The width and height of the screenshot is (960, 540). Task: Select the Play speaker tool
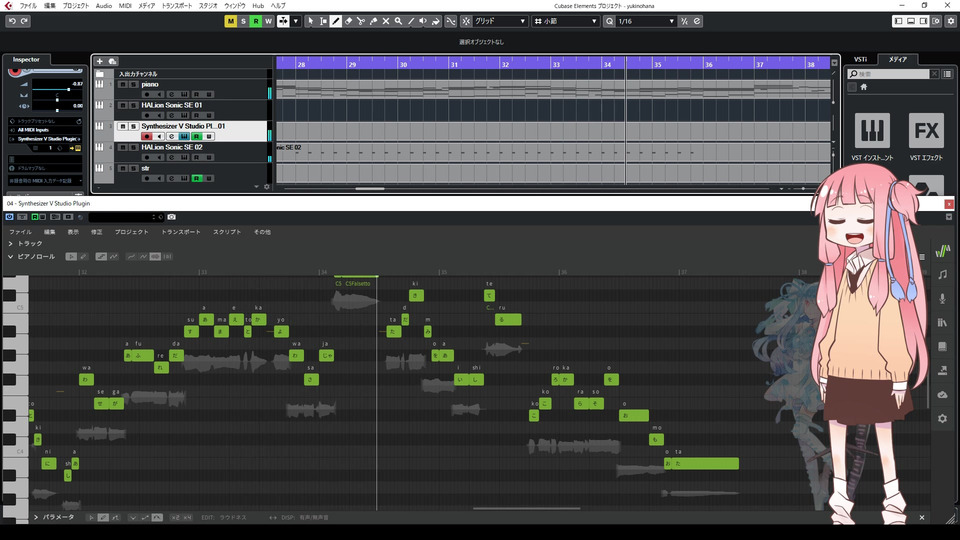point(423,21)
